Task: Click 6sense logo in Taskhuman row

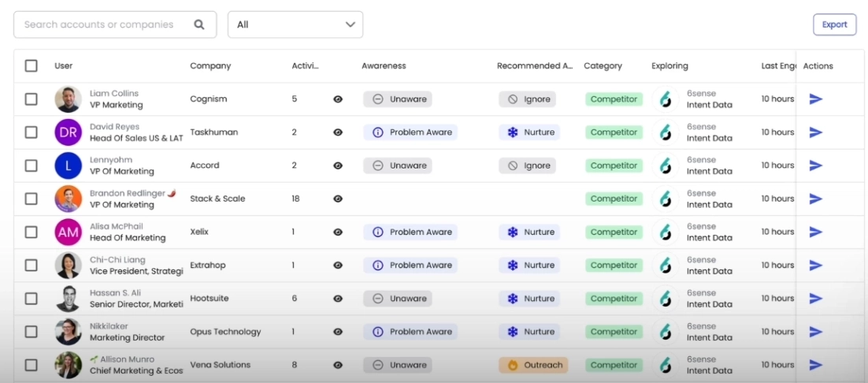Action: point(665,132)
